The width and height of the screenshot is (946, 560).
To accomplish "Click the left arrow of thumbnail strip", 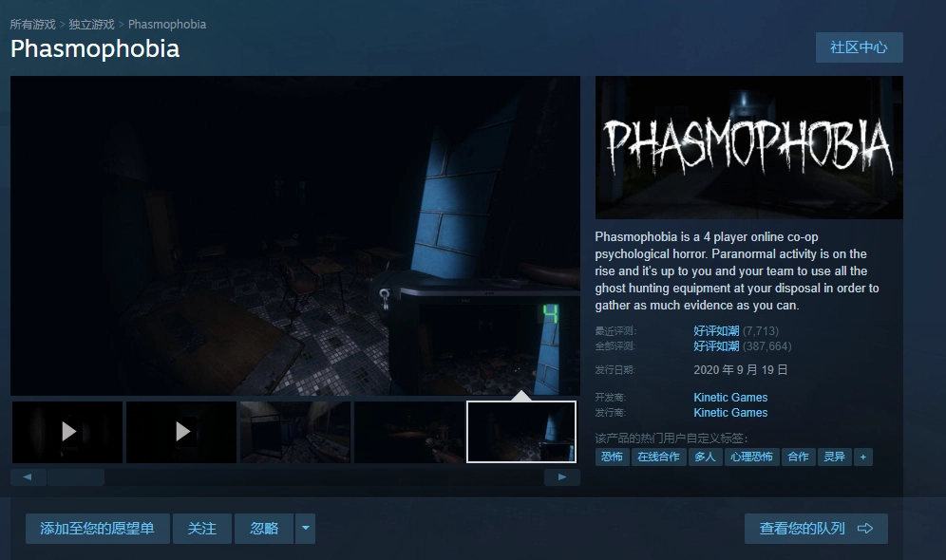I will [x=28, y=476].
